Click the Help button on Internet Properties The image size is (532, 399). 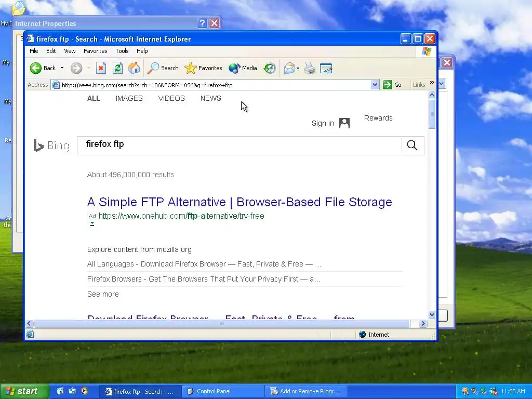point(202,23)
